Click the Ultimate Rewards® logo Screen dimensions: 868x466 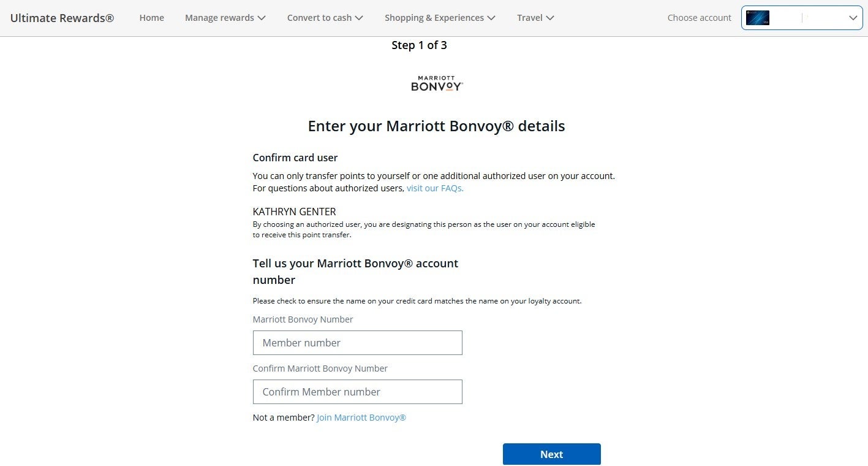tap(61, 18)
